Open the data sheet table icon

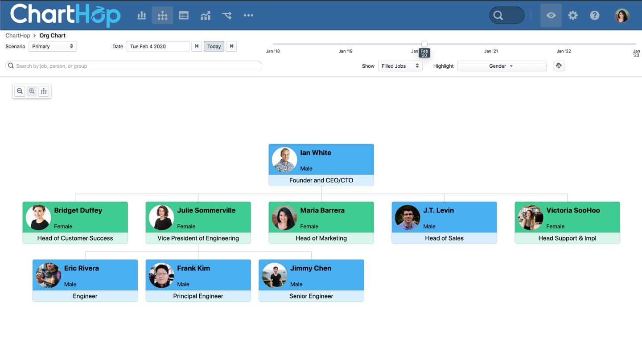click(x=184, y=16)
